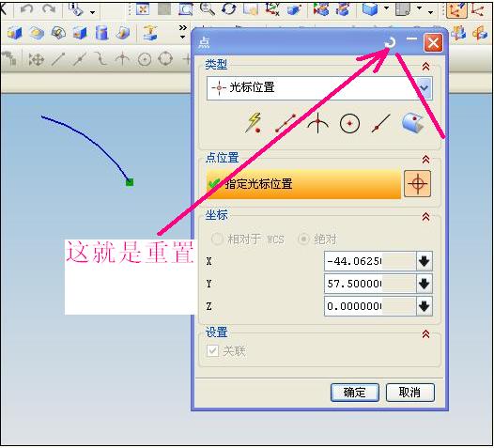Activate the Rotate view tool
494x448 pixels.
pos(229,8)
